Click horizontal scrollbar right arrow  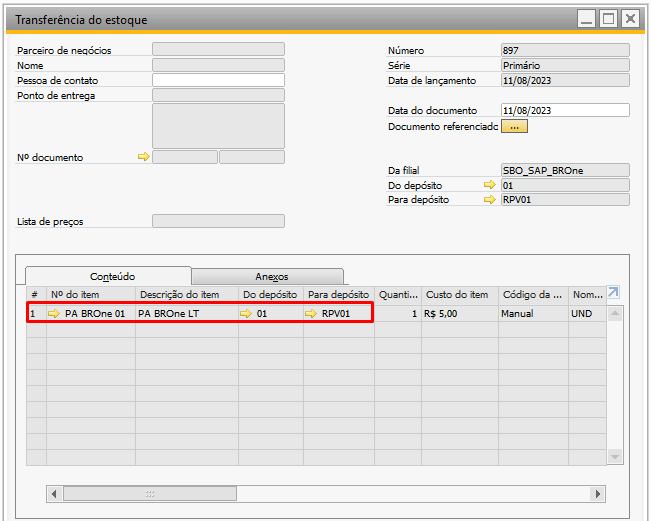click(597, 494)
